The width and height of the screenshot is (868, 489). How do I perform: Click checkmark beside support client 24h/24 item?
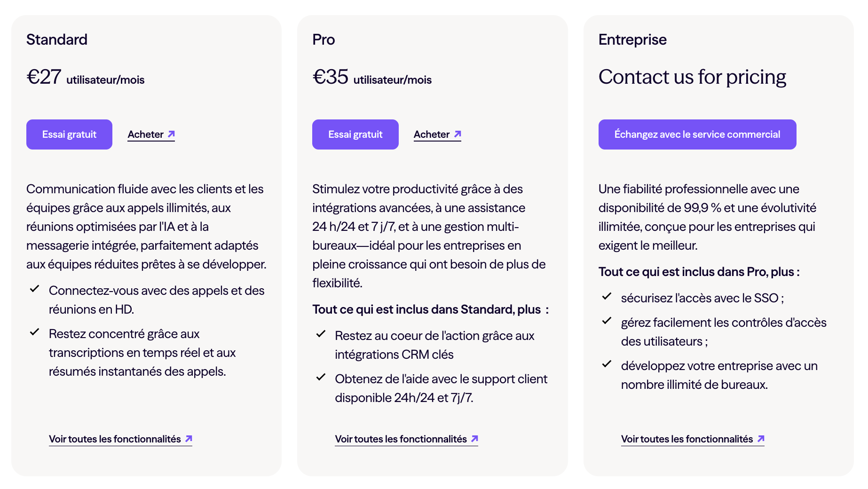pyautogui.click(x=321, y=377)
